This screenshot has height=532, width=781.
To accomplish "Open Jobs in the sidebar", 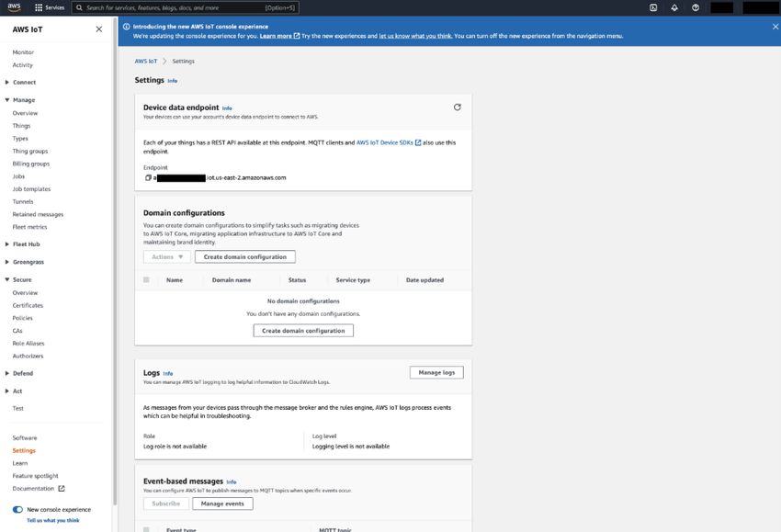I will 18,176.
